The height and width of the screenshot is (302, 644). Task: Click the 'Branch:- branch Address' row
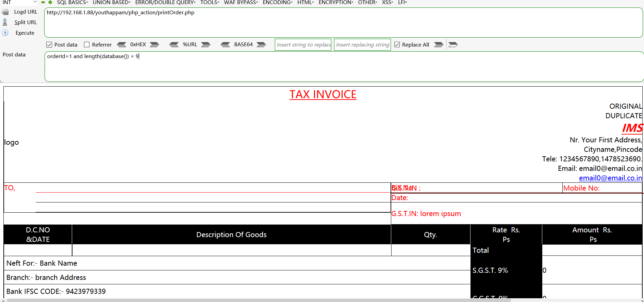[237, 277]
